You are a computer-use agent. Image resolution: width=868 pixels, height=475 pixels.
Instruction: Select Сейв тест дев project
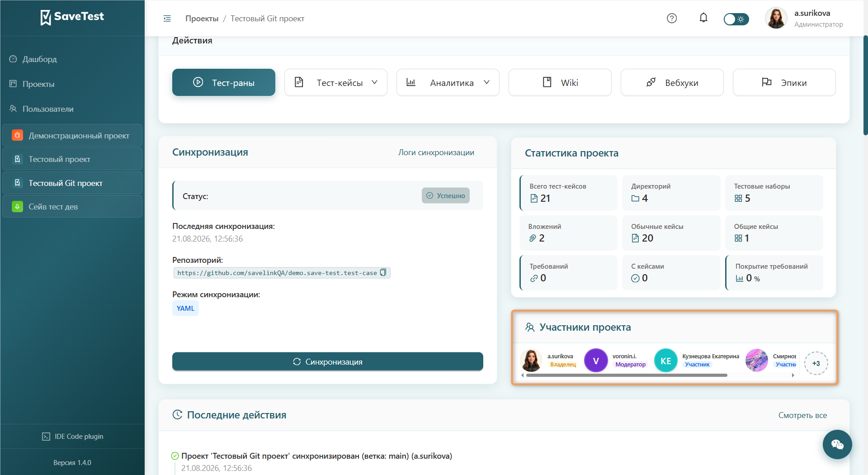[x=72, y=207]
